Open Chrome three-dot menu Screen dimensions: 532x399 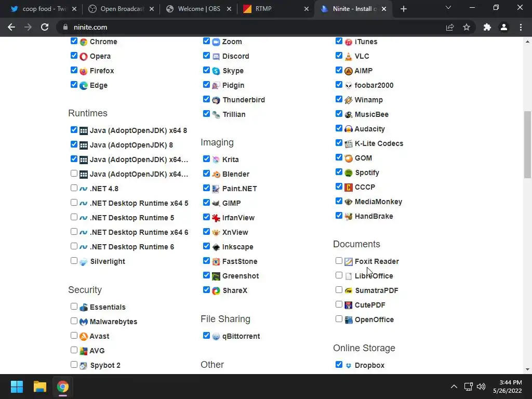pyautogui.click(x=521, y=27)
